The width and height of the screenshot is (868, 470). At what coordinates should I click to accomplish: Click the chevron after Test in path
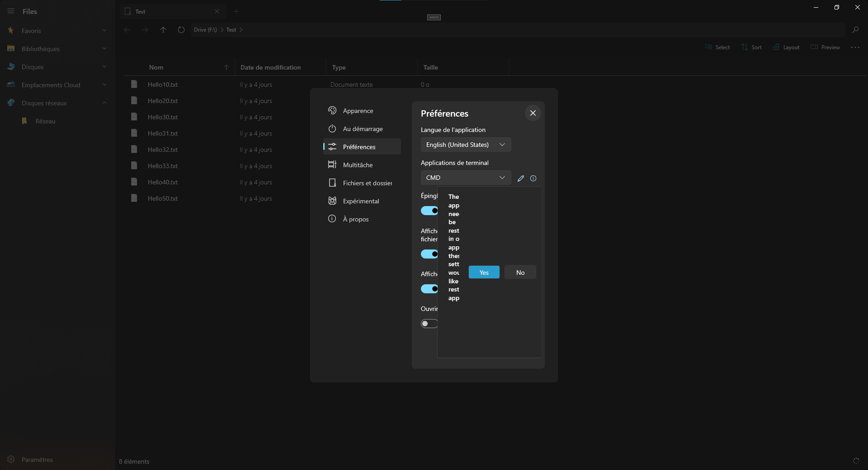click(241, 30)
